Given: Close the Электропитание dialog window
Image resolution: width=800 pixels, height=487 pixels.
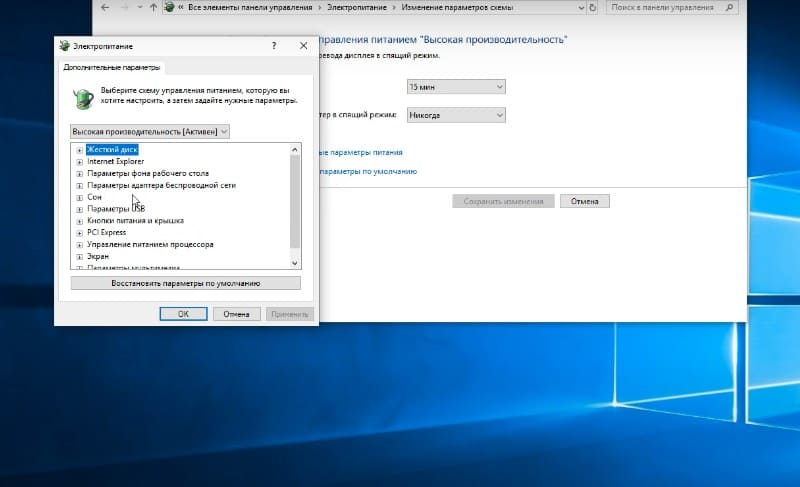Looking at the screenshot, I should [x=303, y=46].
